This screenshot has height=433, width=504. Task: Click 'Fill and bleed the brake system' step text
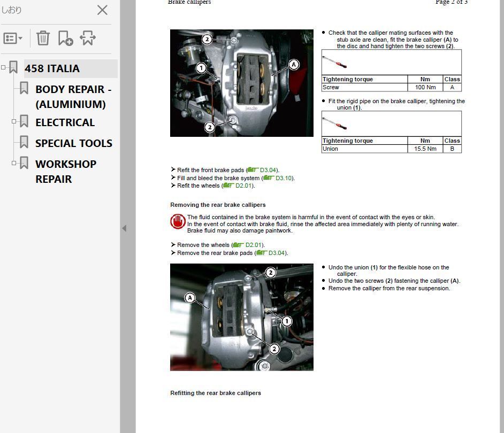[x=218, y=178]
